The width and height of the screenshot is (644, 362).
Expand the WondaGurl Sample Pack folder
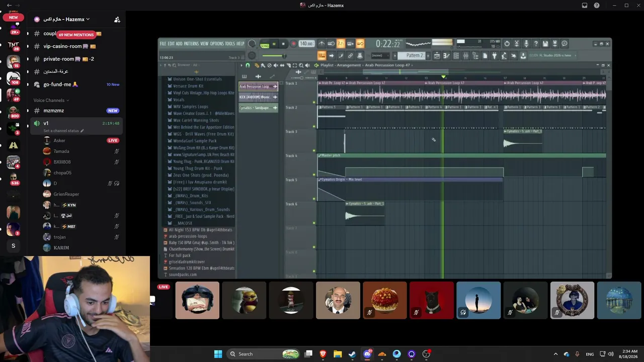coord(195,141)
